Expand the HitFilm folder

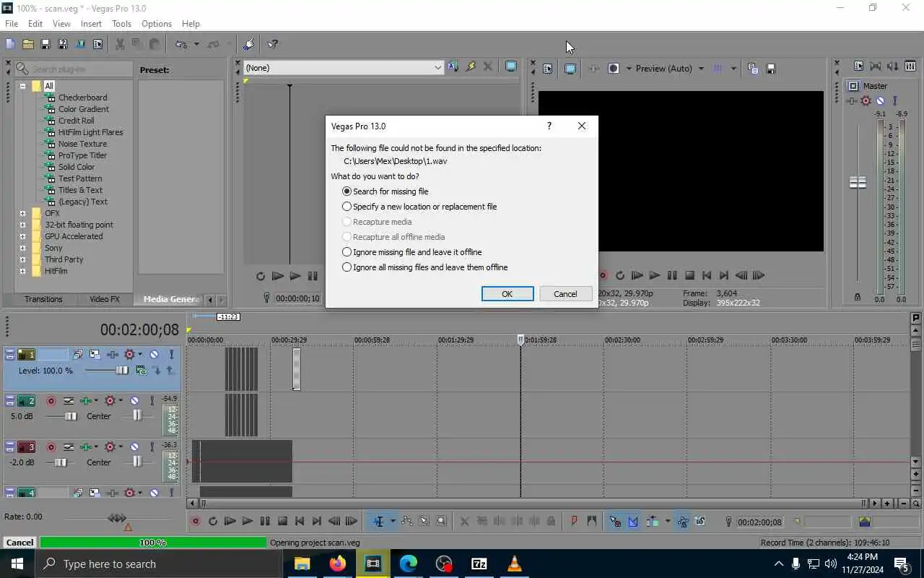click(x=22, y=271)
